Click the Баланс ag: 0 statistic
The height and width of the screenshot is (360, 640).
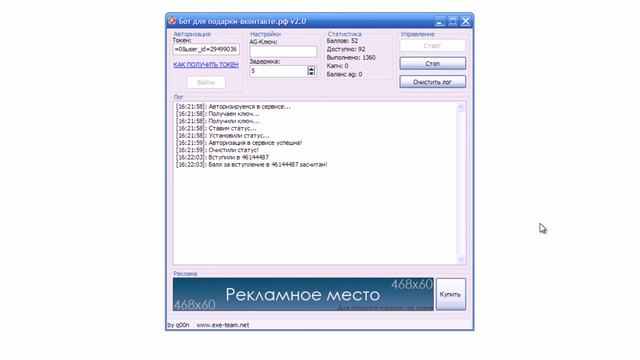(344, 74)
